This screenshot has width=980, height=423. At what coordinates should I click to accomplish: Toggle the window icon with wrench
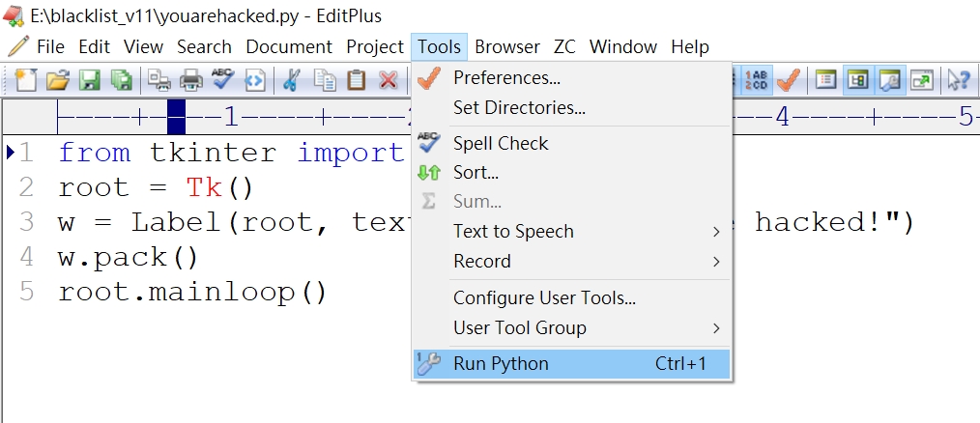coord(890,80)
